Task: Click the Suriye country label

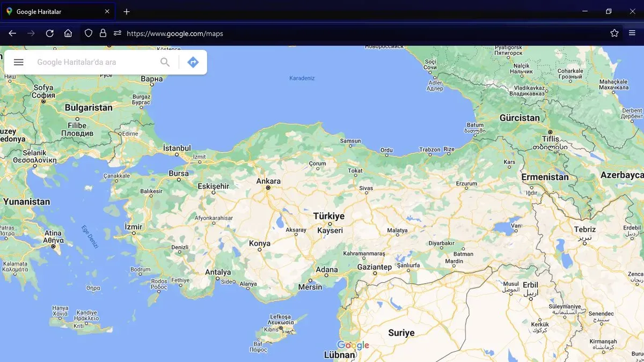Action: 401,333
